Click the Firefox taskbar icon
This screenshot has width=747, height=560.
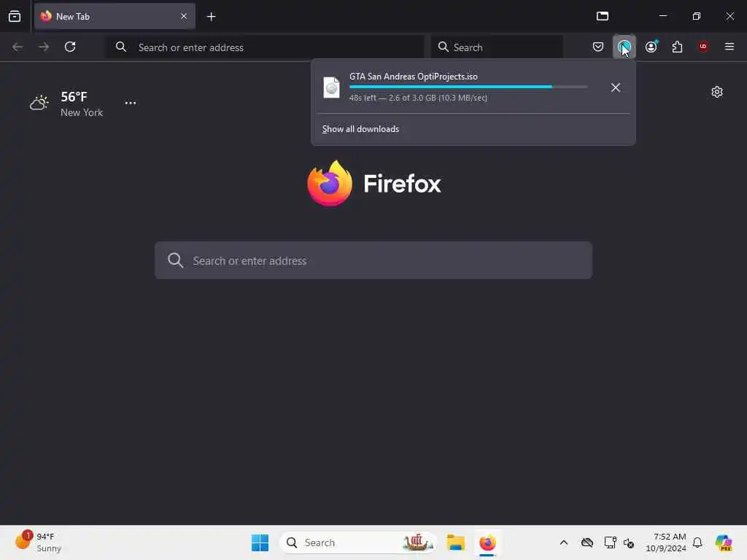click(x=487, y=542)
